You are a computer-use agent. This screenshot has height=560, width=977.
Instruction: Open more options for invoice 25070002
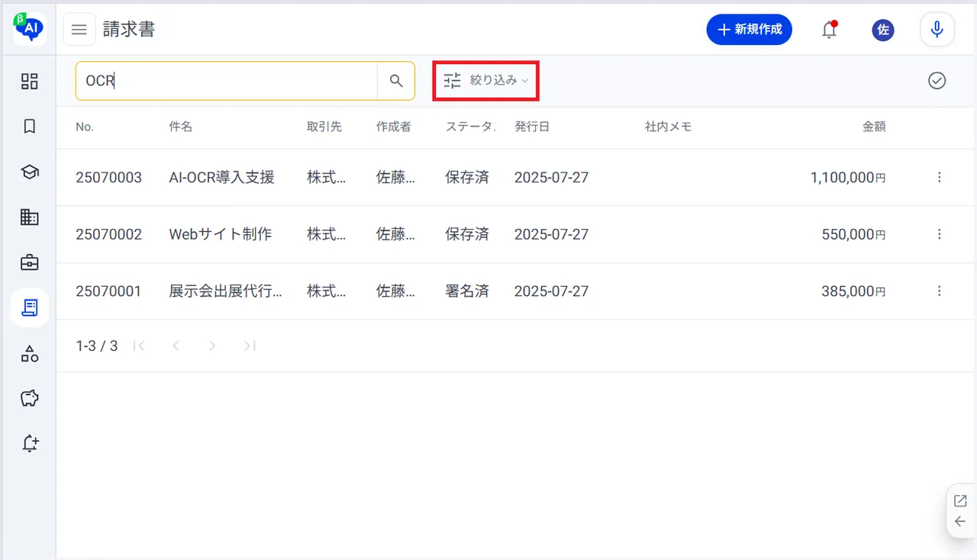(x=940, y=234)
